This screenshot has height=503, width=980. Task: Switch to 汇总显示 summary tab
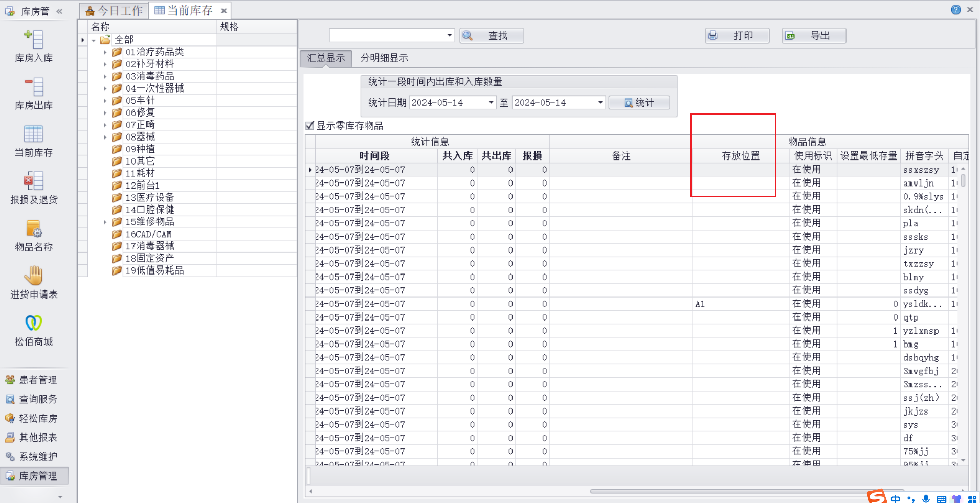tap(326, 58)
